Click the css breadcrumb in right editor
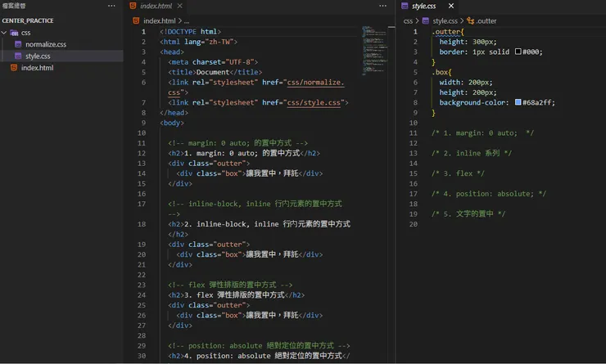 click(x=408, y=20)
